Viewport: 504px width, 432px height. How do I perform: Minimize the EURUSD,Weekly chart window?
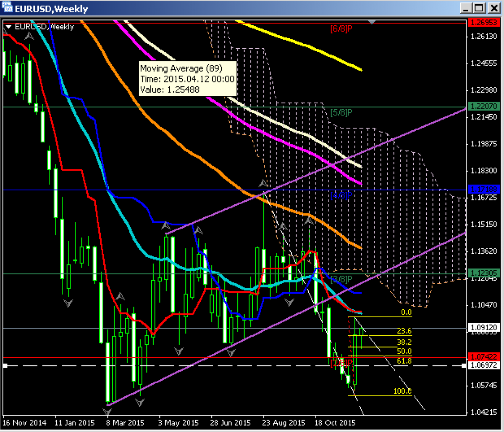point(467,8)
